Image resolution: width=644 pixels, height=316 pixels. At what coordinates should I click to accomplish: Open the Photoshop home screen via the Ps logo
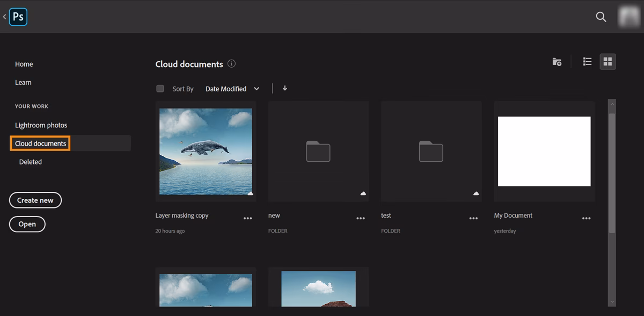tap(18, 17)
